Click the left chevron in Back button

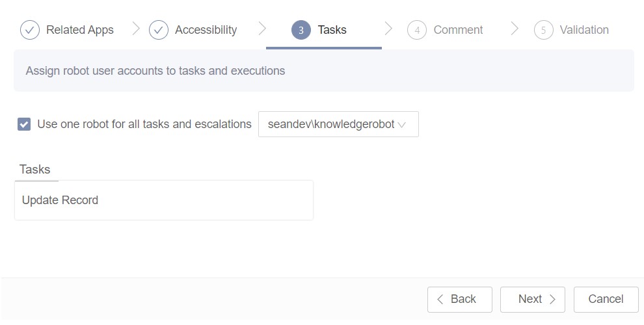tap(440, 300)
